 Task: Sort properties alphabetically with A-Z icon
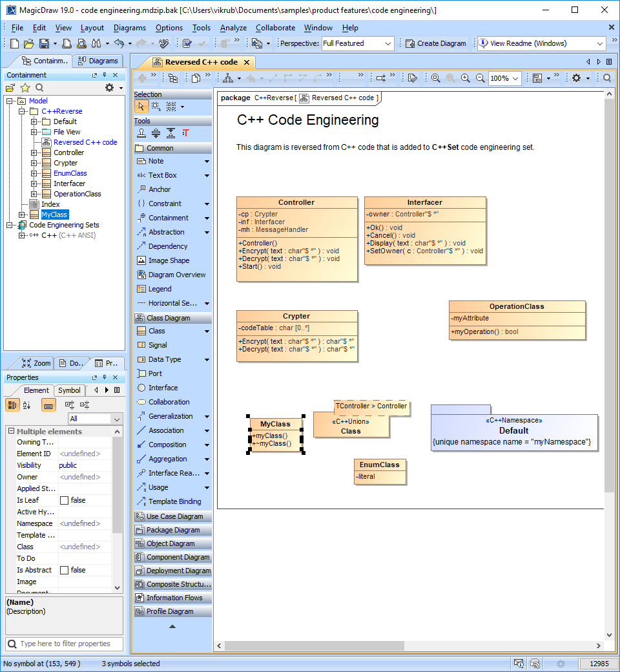26,405
